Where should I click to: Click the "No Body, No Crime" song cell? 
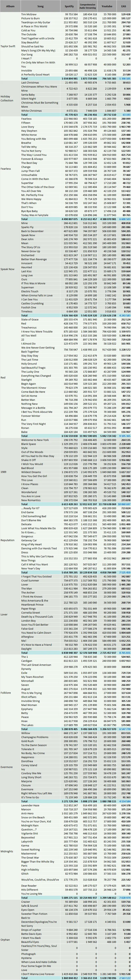(x=40, y=753)
